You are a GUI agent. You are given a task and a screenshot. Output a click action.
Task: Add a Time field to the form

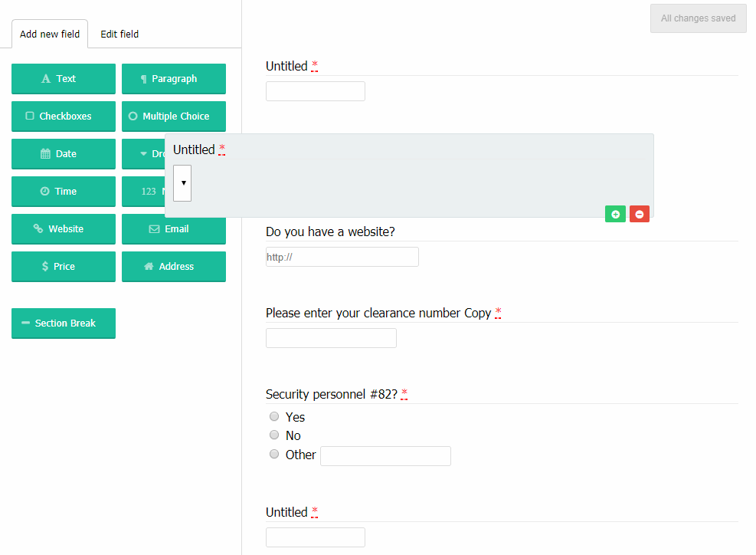63,191
